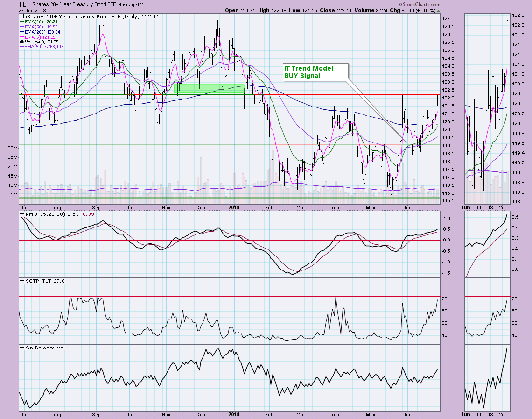Click the magenta EMA(5) legend entry
The width and height of the screenshot is (532, 419).
coord(38,36)
